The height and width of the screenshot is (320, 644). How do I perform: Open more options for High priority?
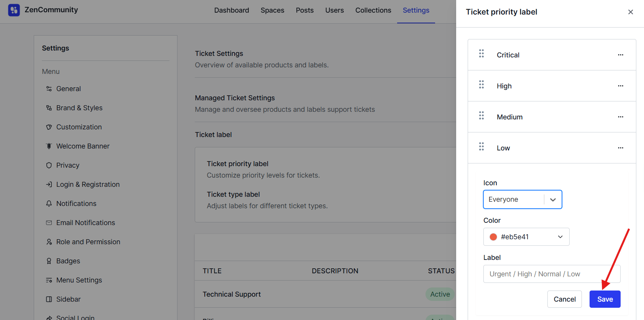point(621,86)
